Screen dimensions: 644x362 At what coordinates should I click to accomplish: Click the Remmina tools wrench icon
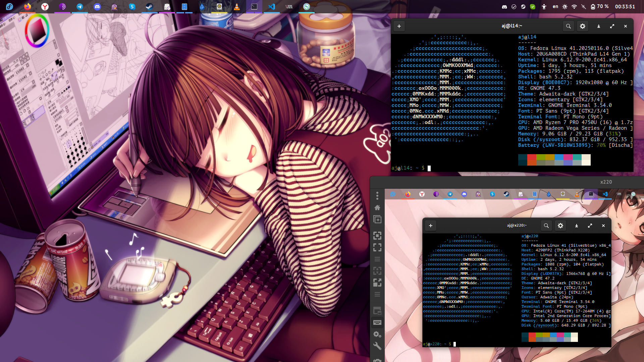377,346
